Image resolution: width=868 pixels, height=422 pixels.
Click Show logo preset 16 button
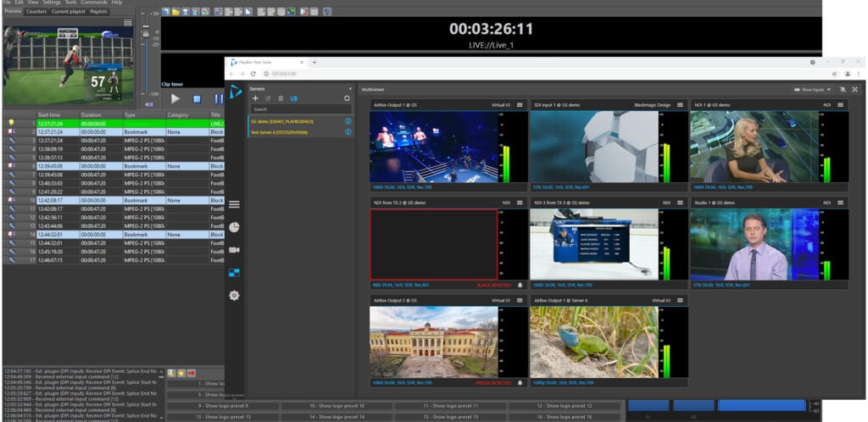point(565,417)
